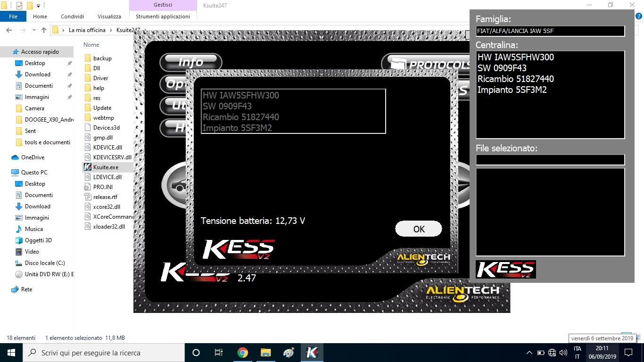Open Task View on the taskbar
644x362 pixels.
coord(219,353)
